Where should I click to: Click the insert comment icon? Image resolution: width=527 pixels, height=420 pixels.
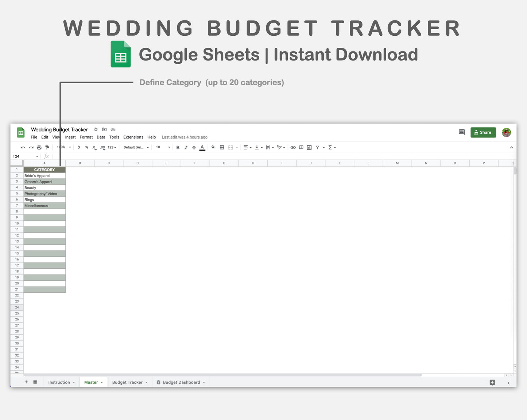[301, 147]
